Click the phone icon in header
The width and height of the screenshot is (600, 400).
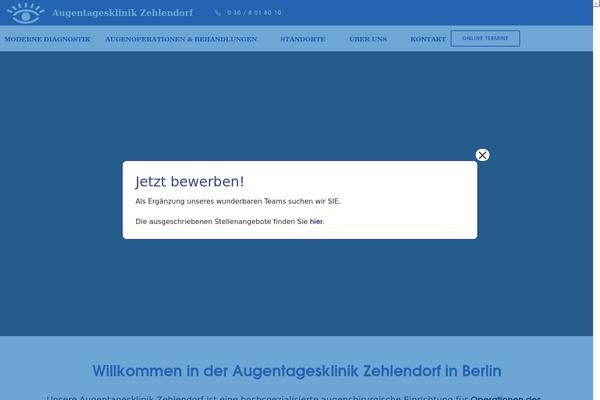tap(218, 13)
